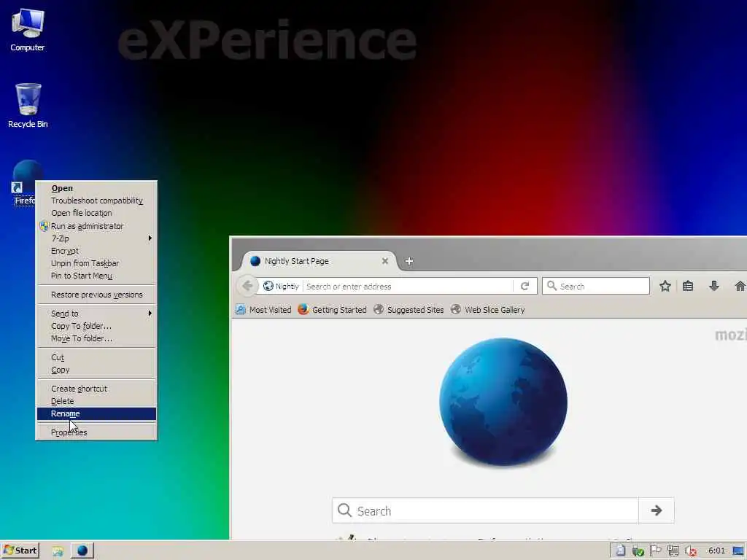Screen dimensions: 747x560
Task: Select Open file location
Action: click(x=97, y=213)
